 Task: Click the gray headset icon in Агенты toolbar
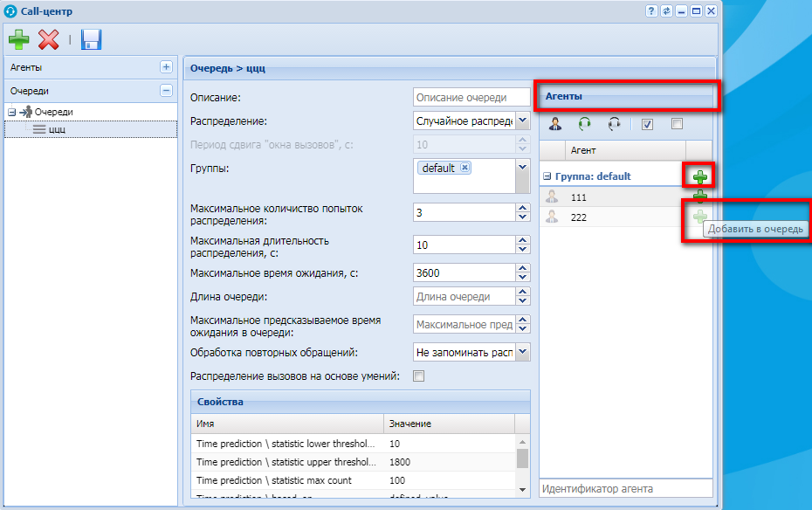coord(614,124)
